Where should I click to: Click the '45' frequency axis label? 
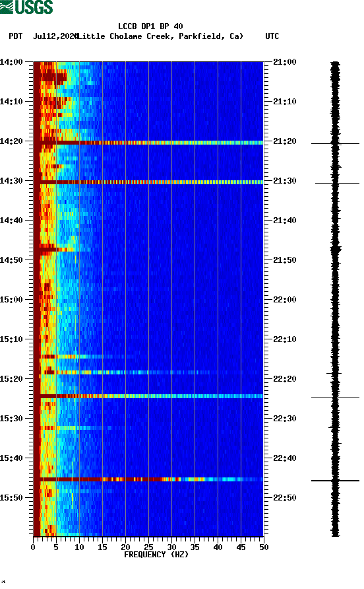tap(241, 547)
